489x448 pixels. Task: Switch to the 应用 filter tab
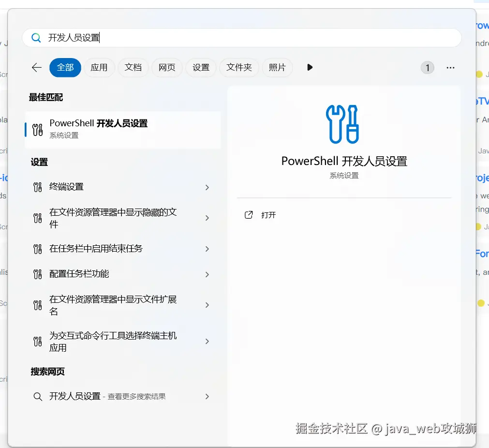(x=99, y=67)
